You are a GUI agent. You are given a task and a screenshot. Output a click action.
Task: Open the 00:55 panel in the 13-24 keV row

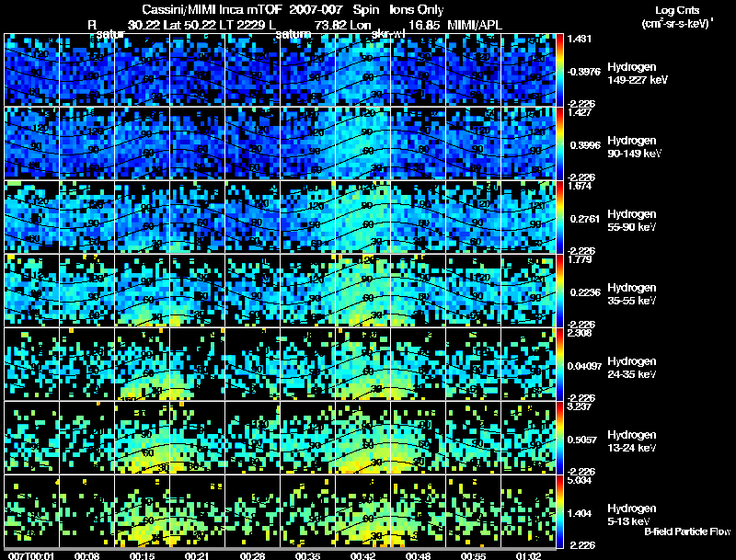pyautogui.click(x=473, y=438)
